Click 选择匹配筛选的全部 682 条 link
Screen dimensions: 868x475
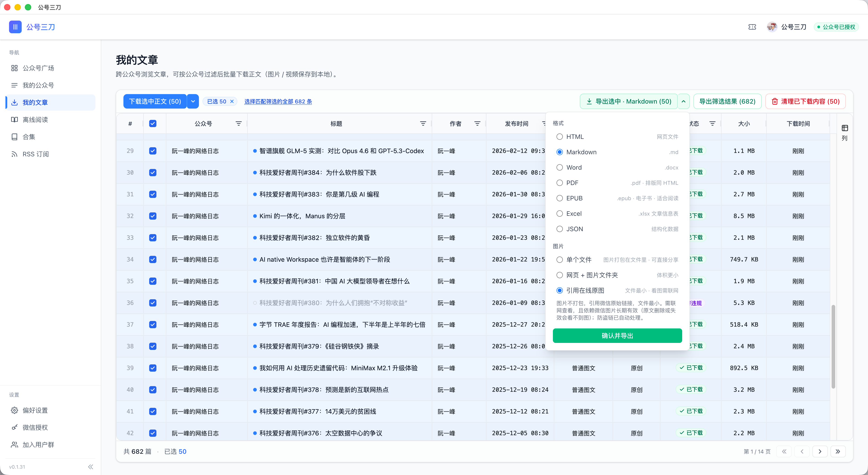coord(278,102)
